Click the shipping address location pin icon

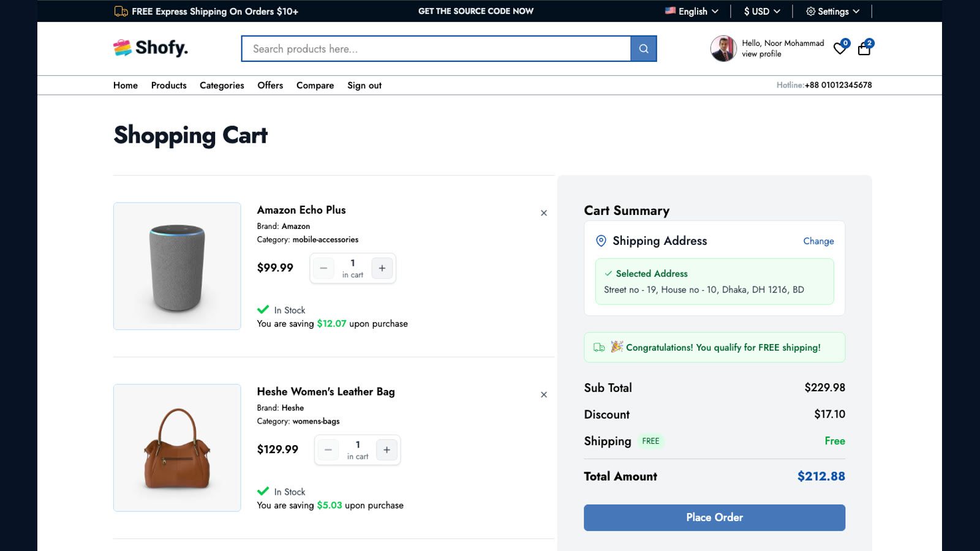(x=601, y=241)
